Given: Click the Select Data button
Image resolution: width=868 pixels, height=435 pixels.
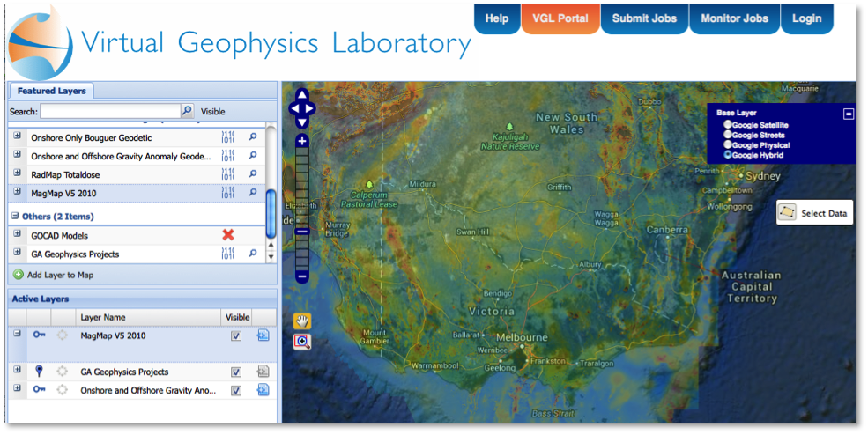Looking at the screenshot, I should 815,213.
